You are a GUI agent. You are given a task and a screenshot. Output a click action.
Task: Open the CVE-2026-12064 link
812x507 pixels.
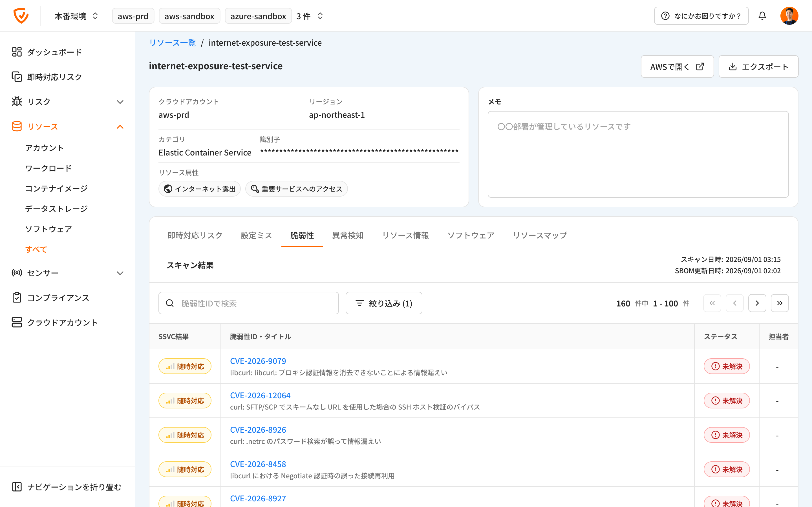coord(260,395)
